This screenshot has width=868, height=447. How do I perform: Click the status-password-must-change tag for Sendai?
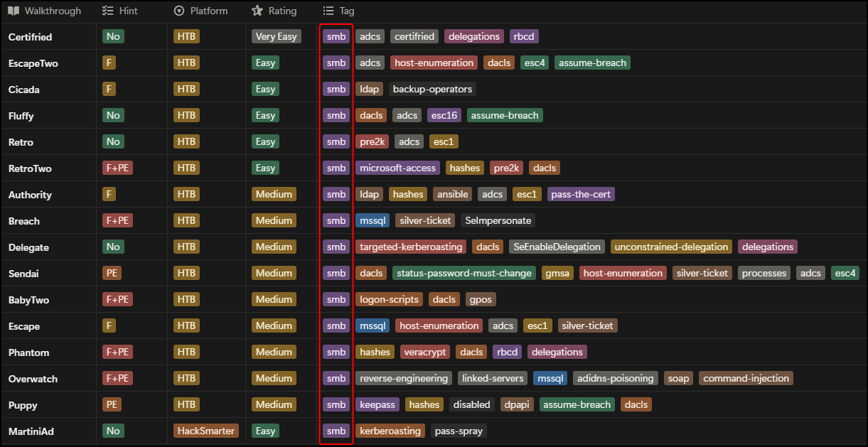[464, 273]
